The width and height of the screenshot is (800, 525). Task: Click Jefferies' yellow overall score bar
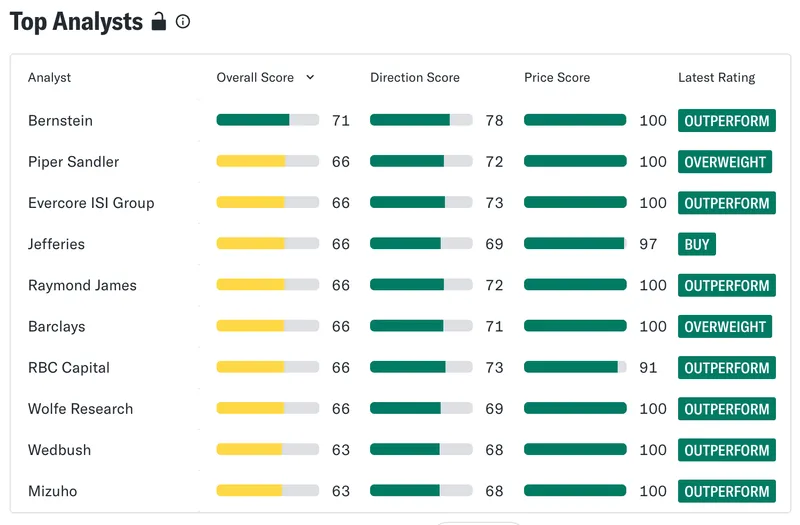[x=268, y=243]
